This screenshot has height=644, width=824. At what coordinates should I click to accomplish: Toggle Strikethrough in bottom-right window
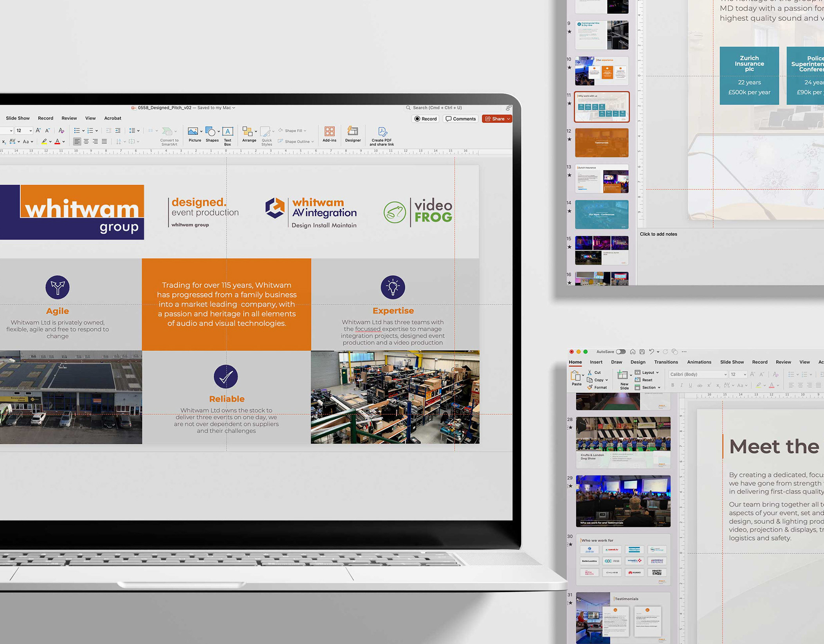[700, 386]
